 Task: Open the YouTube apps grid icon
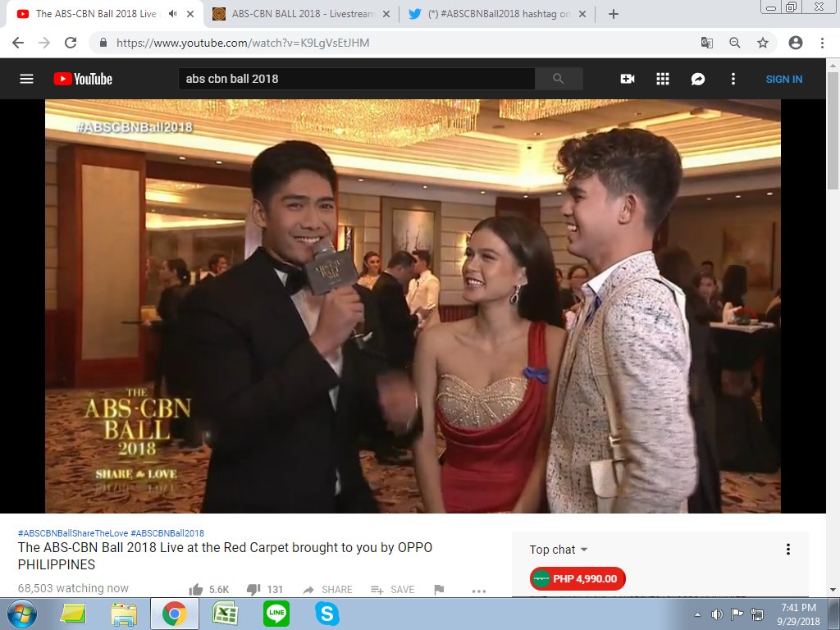point(663,79)
